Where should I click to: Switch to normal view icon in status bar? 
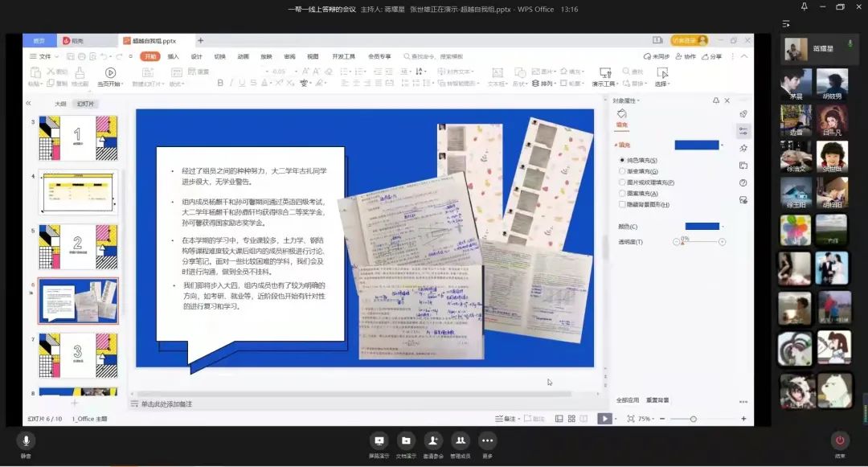pyautogui.click(x=559, y=419)
